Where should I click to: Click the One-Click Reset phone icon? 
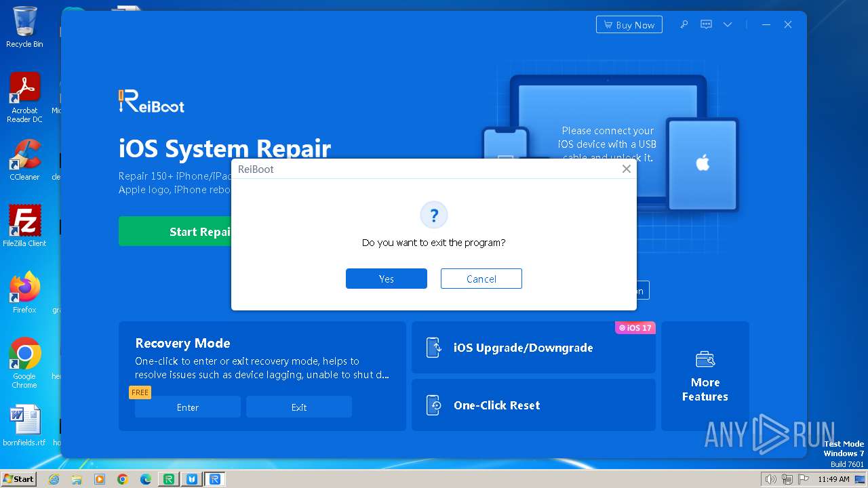(433, 405)
